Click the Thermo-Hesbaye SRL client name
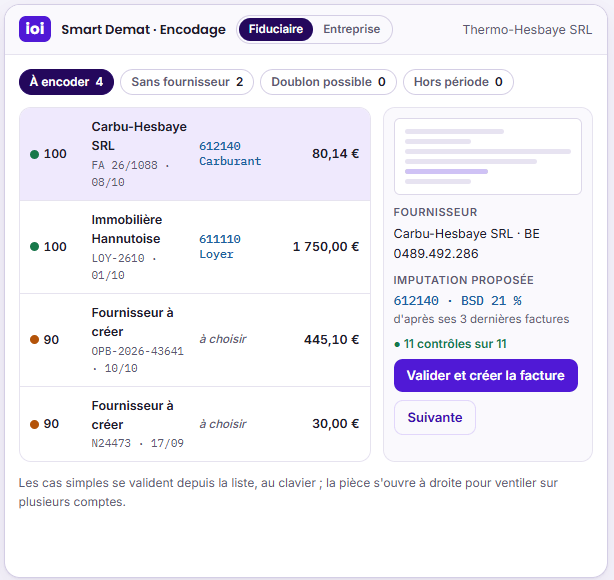The image size is (614, 580). pos(527,30)
